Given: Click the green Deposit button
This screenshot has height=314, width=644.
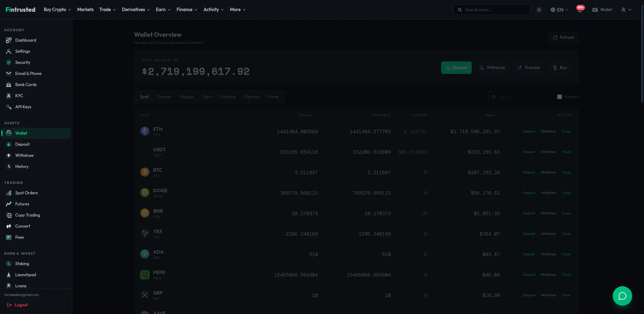Looking at the screenshot, I should pyautogui.click(x=456, y=68).
